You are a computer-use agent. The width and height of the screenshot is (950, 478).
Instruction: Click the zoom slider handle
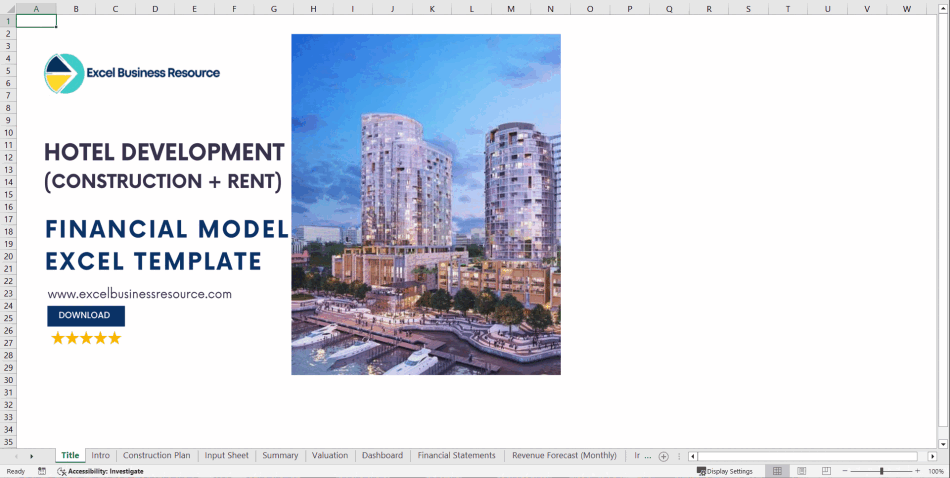tap(881, 471)
